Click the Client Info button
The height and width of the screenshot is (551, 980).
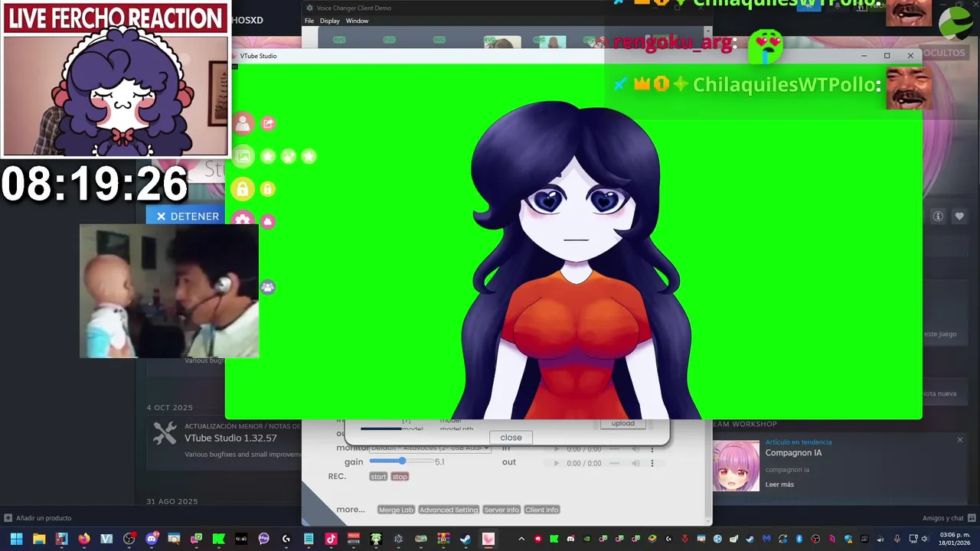(x=541, y=510)
